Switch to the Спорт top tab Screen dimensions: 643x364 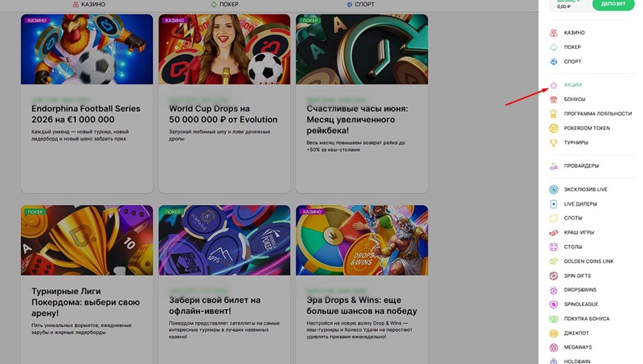360,5
